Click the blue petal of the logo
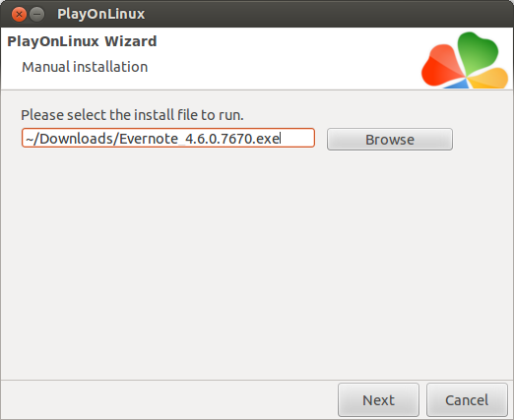The height and width of the screenshot is (420, 514). pyautogui.click(x=457, y=84)
